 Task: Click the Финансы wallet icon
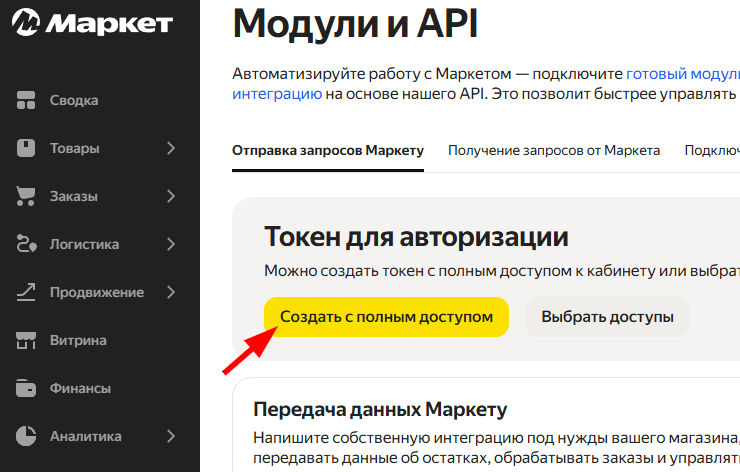[26, 388]
